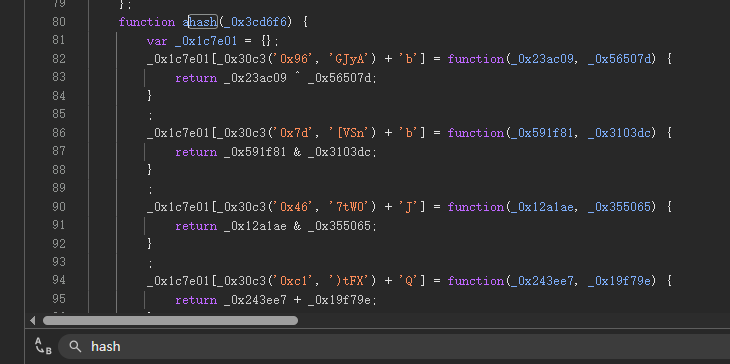The image size is (730, 364).
Task: Click 'return _0x591f81 & _0x3103dc' on line 87
Action: pyautogui.click(x=275, y=152)
